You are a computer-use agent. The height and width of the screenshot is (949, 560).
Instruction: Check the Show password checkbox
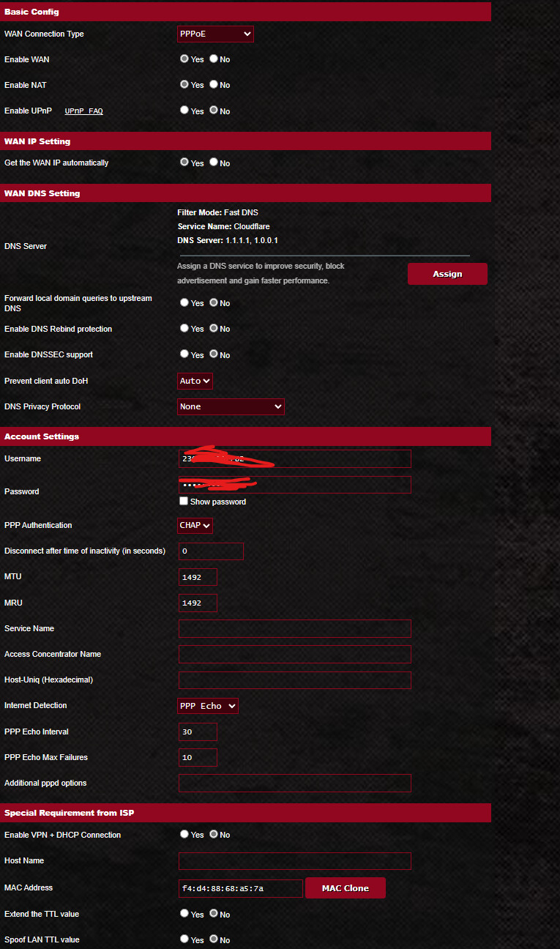(184, 502)
